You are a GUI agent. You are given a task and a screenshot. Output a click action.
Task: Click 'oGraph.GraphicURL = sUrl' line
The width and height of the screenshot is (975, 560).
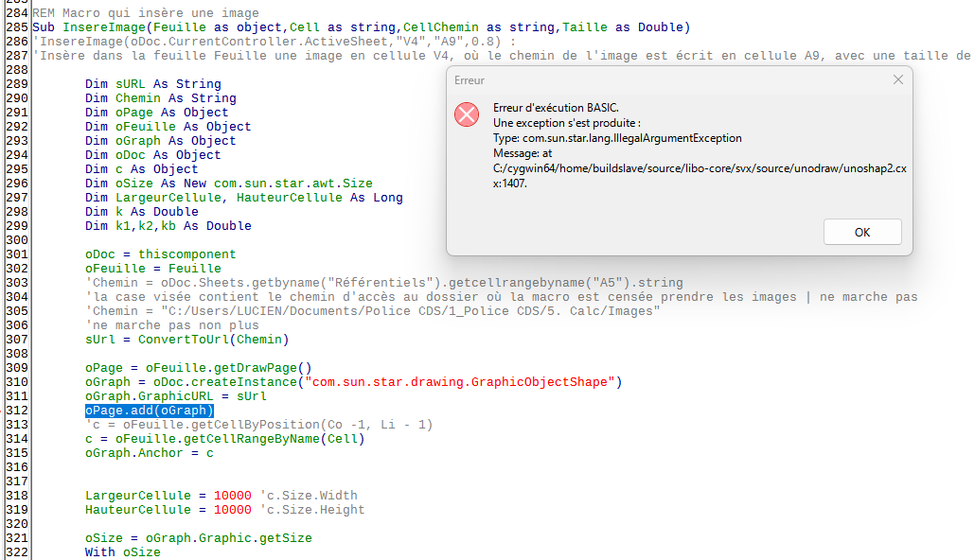176,396
